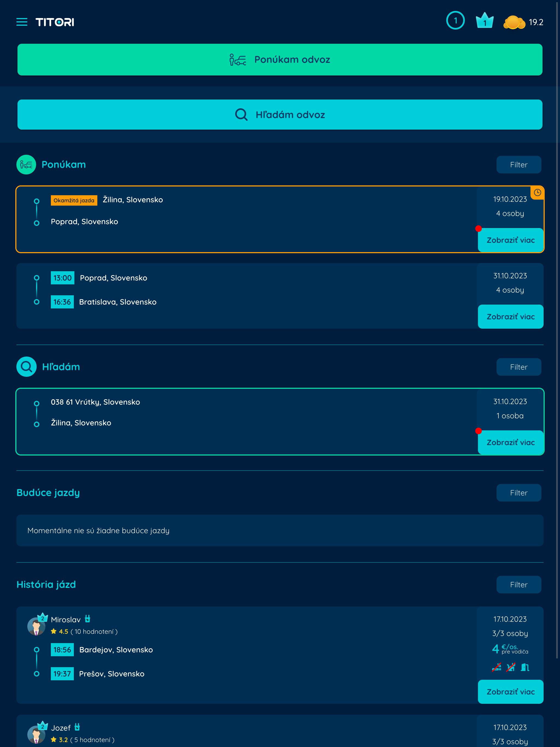Click the crown level icon
This screenshot has width=560, height=747.
485,20
